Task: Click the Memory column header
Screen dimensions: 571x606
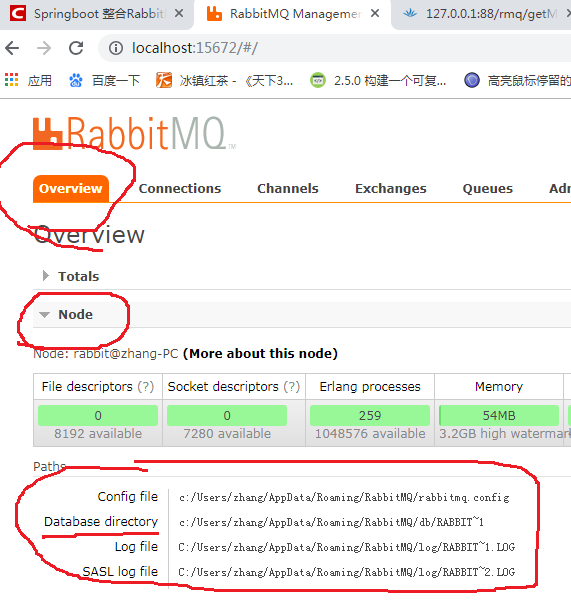Action: tap(499, 386)
